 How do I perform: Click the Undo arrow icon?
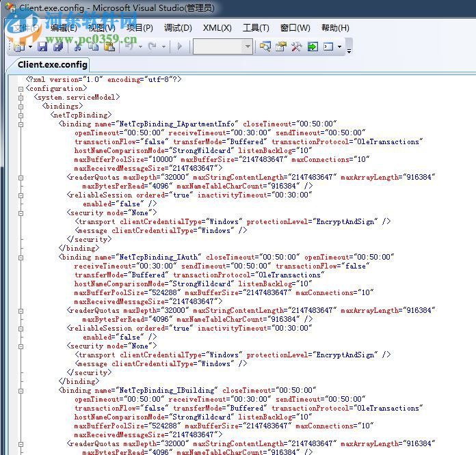pyautogui.click(x=129, y=46)
